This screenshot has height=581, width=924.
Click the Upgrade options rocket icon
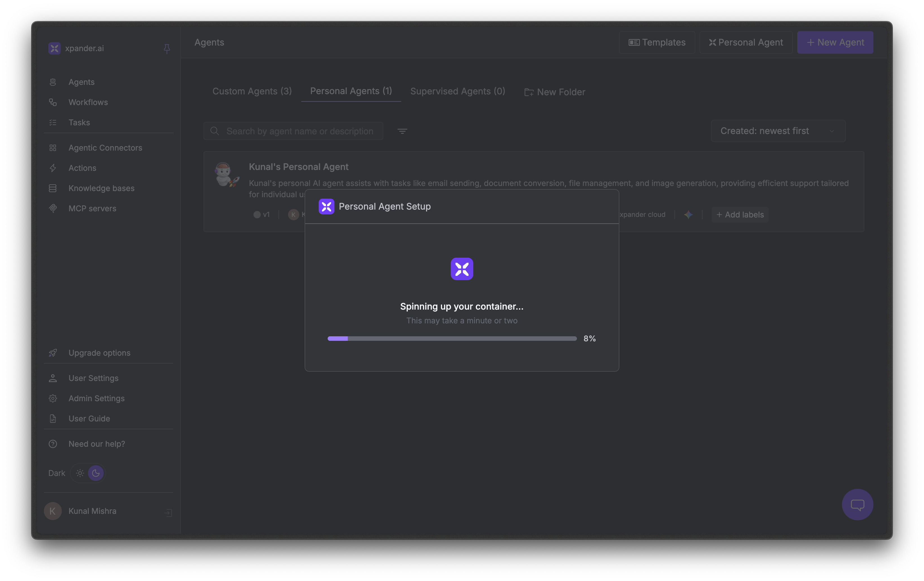click(x=53, y=353)
